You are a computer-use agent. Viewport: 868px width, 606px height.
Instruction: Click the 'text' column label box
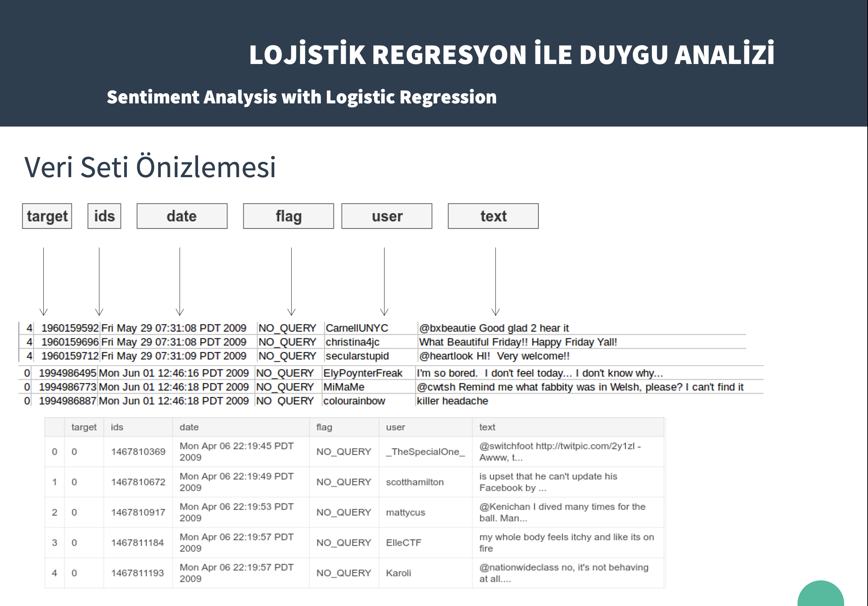(493, 216)
